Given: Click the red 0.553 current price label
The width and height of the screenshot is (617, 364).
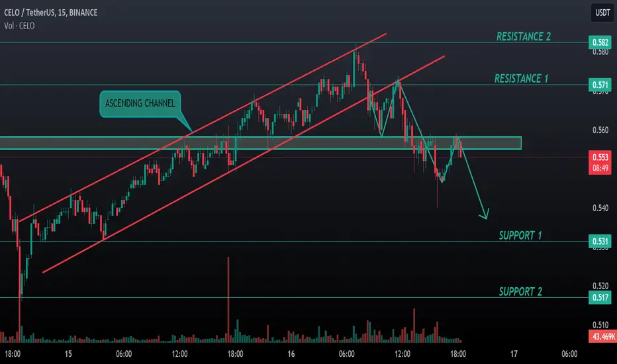Looking at the screenshot, I should coord(600,157).
